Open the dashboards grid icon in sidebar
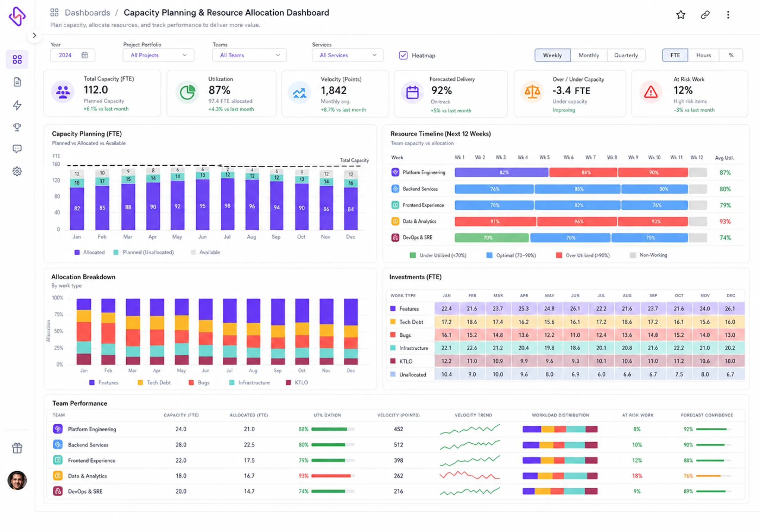Viewport: 760px width, 532px height. [x=17, y=59]
